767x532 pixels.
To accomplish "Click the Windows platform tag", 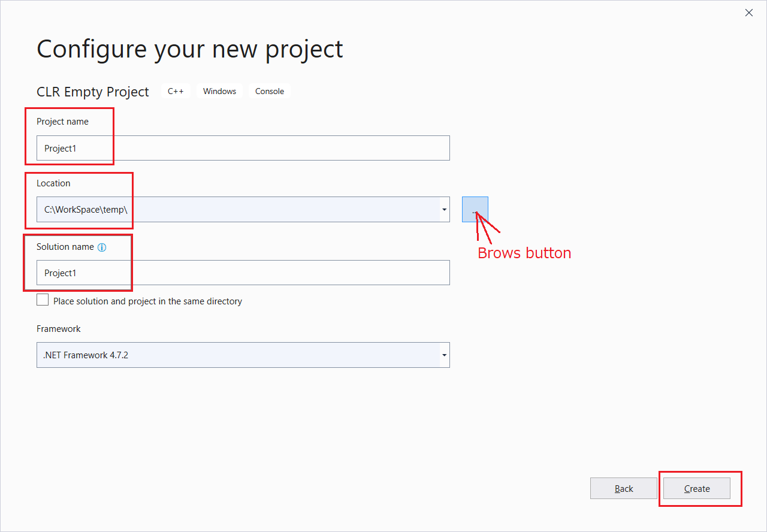I will [219, 91].
